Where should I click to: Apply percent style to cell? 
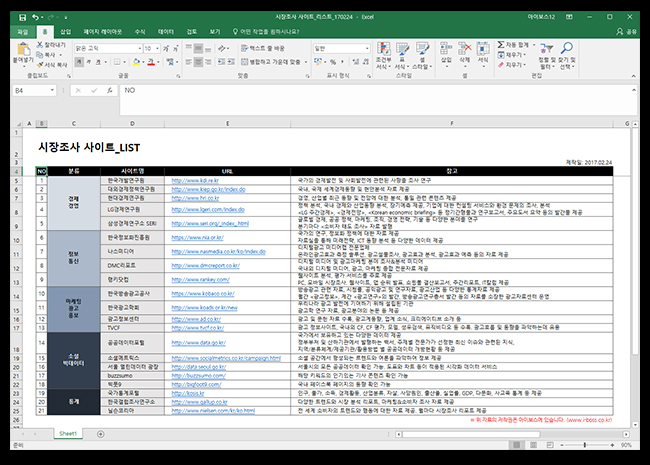(x=333, y=62)
